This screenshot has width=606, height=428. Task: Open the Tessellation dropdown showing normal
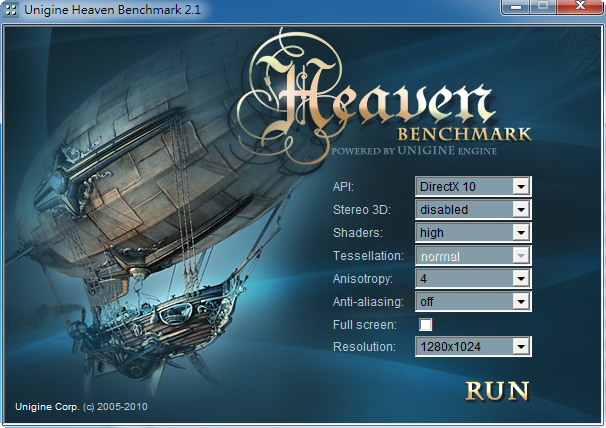(473, 256)
